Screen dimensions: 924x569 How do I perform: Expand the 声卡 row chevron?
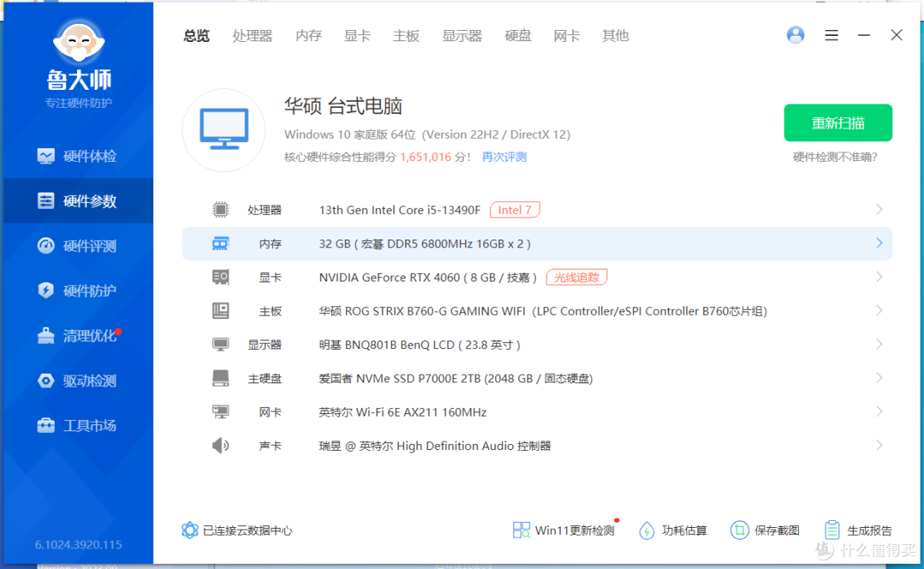879,445
